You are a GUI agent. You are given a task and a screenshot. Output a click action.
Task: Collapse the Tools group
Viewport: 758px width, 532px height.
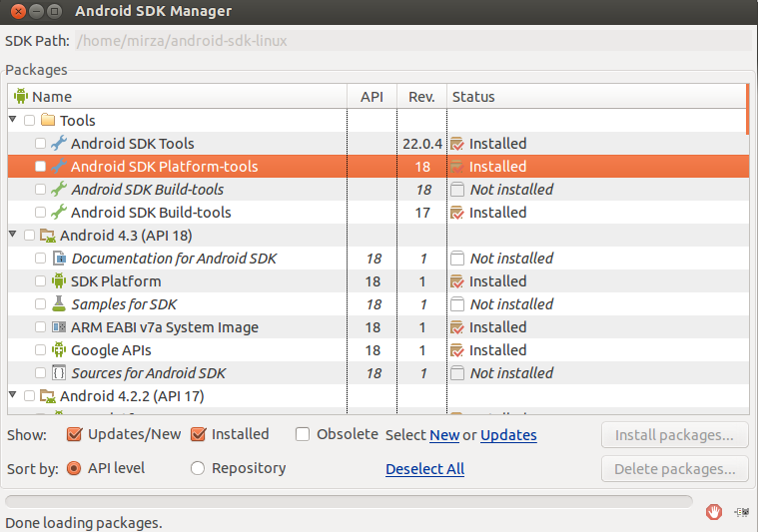click(x=13, y=119)
